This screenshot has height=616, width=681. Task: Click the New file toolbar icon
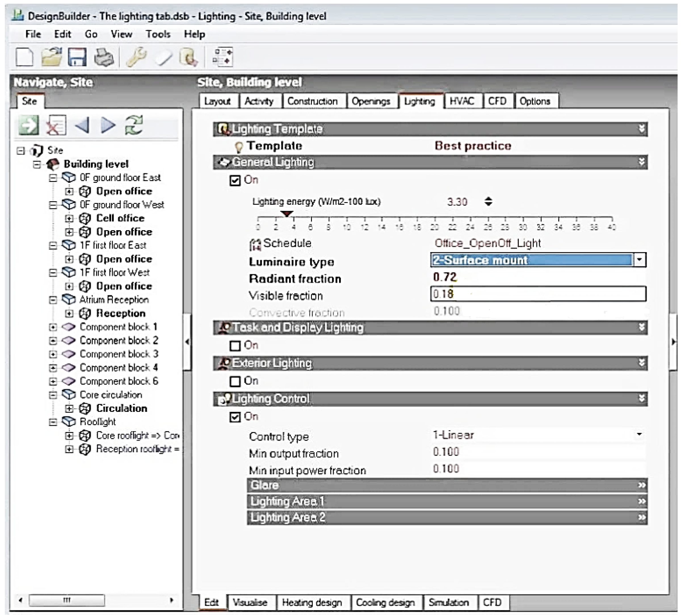[x=24, y=57]
